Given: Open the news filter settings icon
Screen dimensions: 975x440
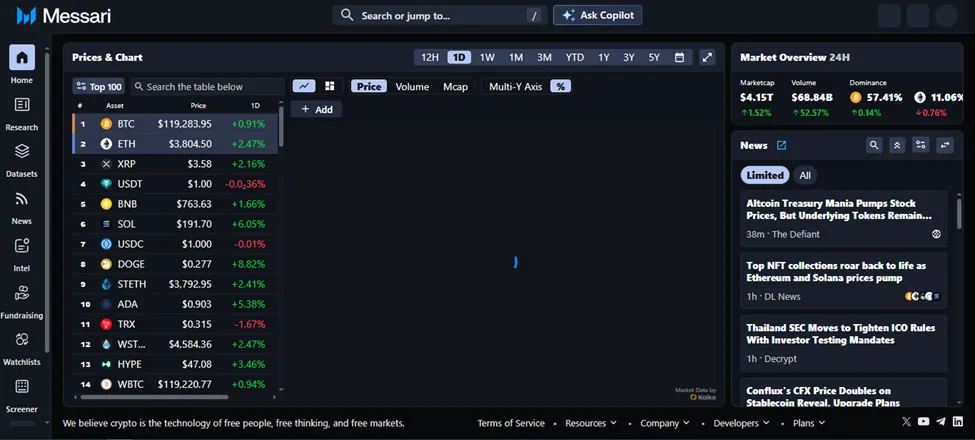Looking at the screenshot, I should click(921, 145).
